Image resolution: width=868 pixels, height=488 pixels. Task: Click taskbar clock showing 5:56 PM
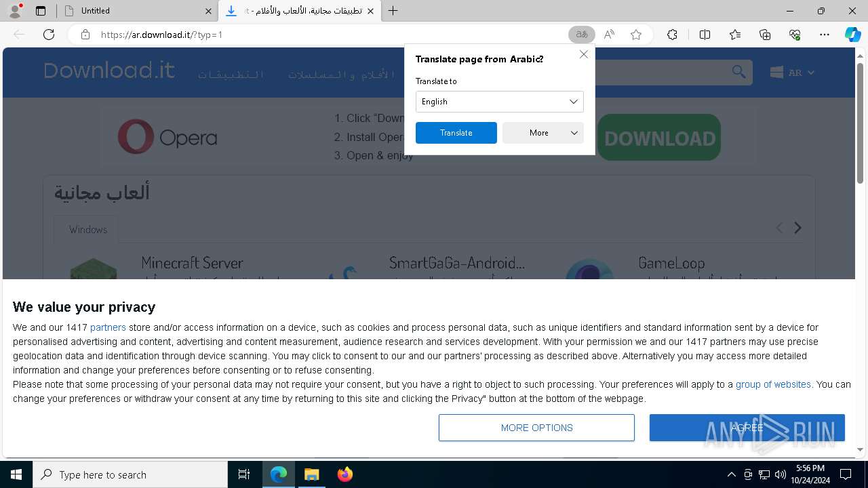pyautogui.click(x=810, y=474)
